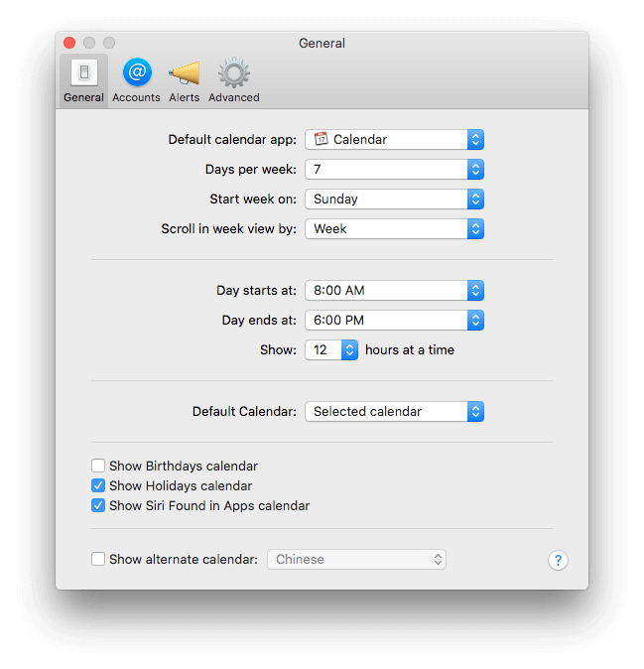Enable Show Birthdays calendar
This screenshot has width=644, height=669.
click(x=98, y=466)
